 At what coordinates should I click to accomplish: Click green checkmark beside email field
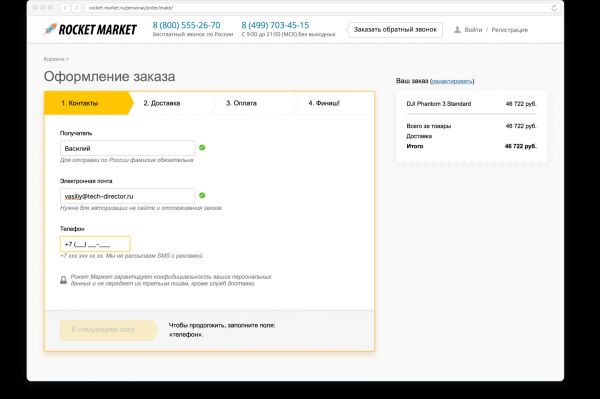tap(202, 195)
